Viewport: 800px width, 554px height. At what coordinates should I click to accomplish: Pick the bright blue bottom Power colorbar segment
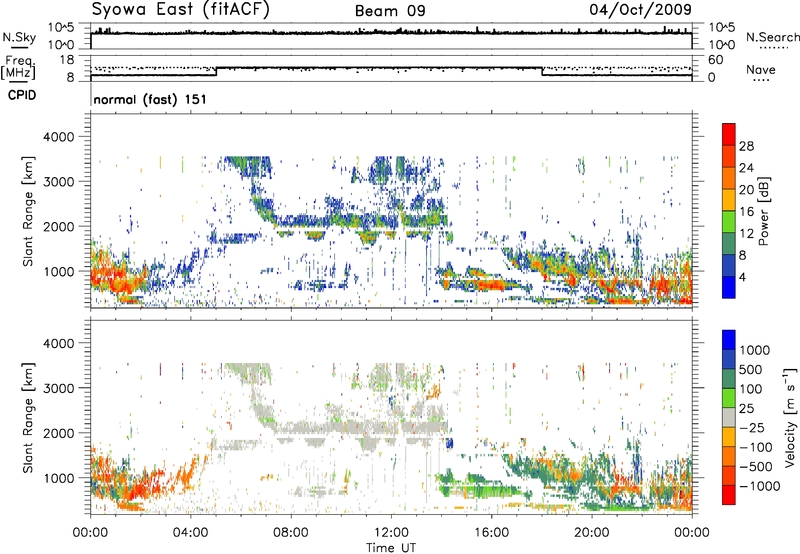pyautogui.click(x=729, y=287)
